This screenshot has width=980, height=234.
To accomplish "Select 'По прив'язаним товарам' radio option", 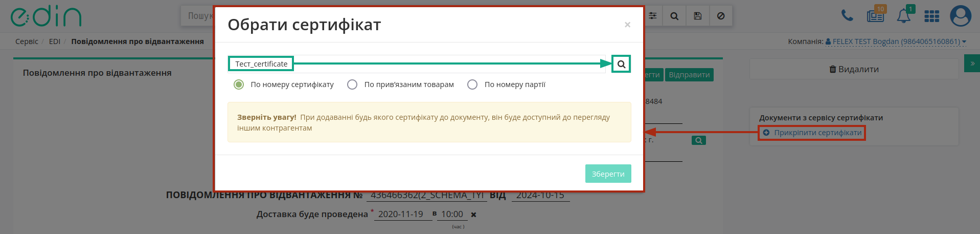I will point(352,84).
